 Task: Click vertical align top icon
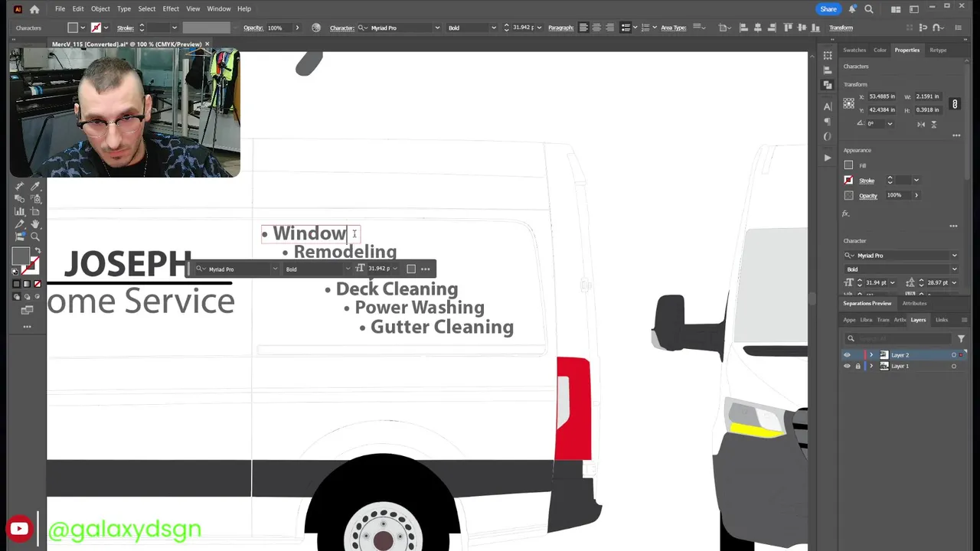789,28
